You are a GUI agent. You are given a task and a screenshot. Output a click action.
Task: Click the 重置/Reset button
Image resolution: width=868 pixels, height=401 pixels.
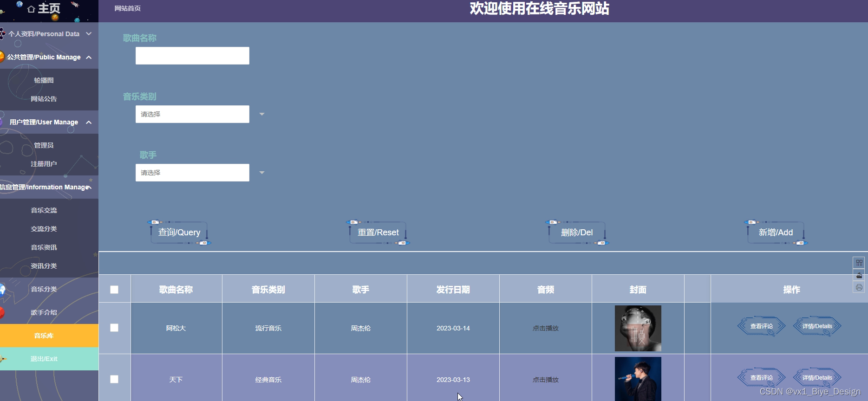point(378,233)
